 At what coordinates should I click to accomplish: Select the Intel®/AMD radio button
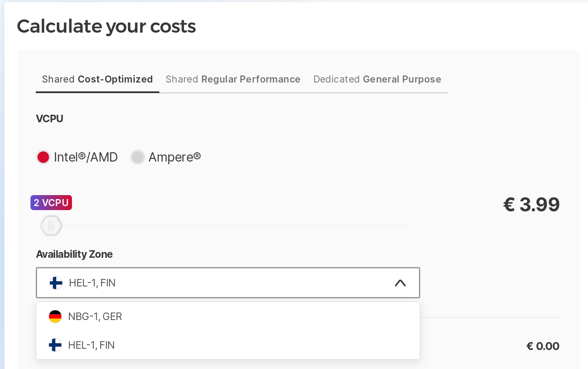[43, 157]
